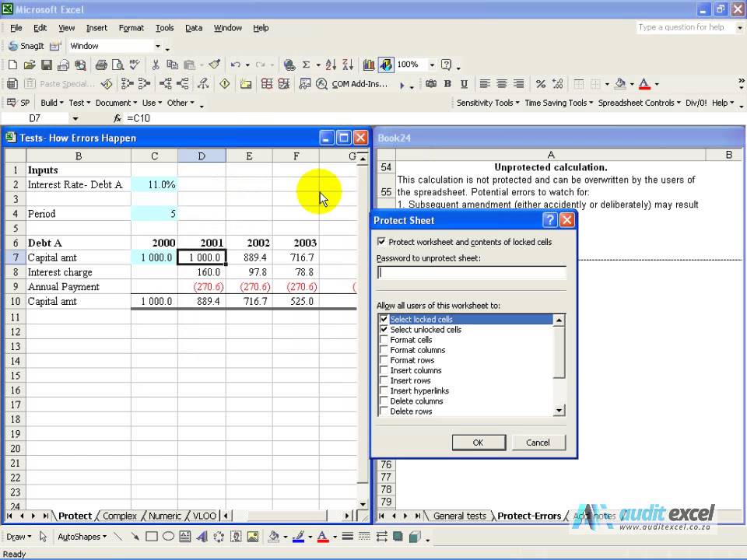Viewport: 747px width, 560px height.
Task: Click the AutoSum sigma icon
Action: (x=307, y=65)
